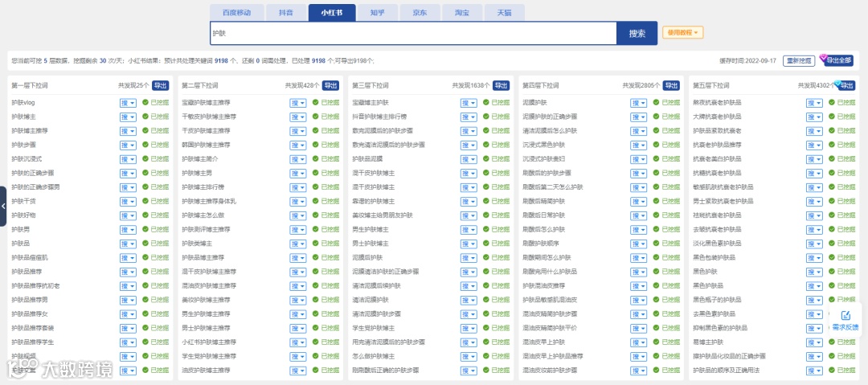
Task: Export the 第五层下拉词 column
Action: (x=847, y=86)
